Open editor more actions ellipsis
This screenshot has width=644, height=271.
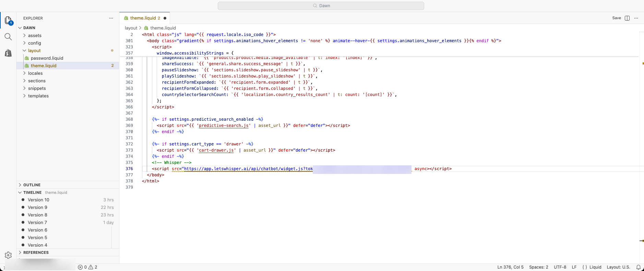(x=636, y=18)
